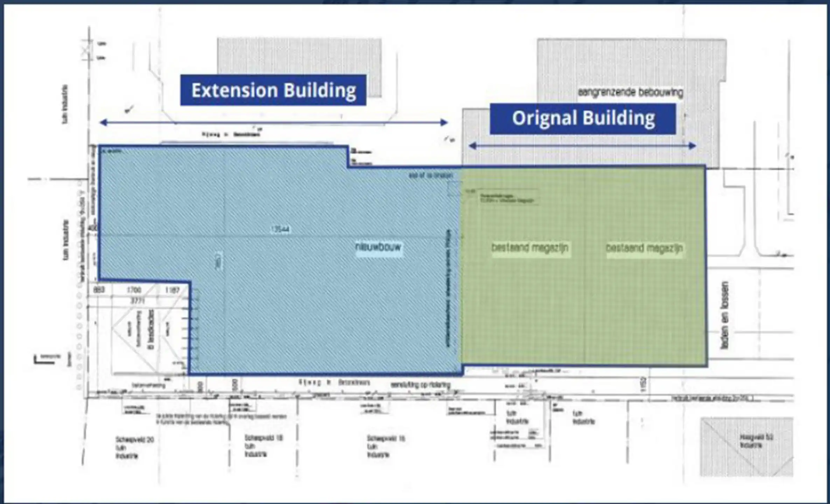This screenshot has width=830, height=504.
Task: Click right arrowhead of Extension Building span
Action: pyautogui.click(x=444, y=122)
